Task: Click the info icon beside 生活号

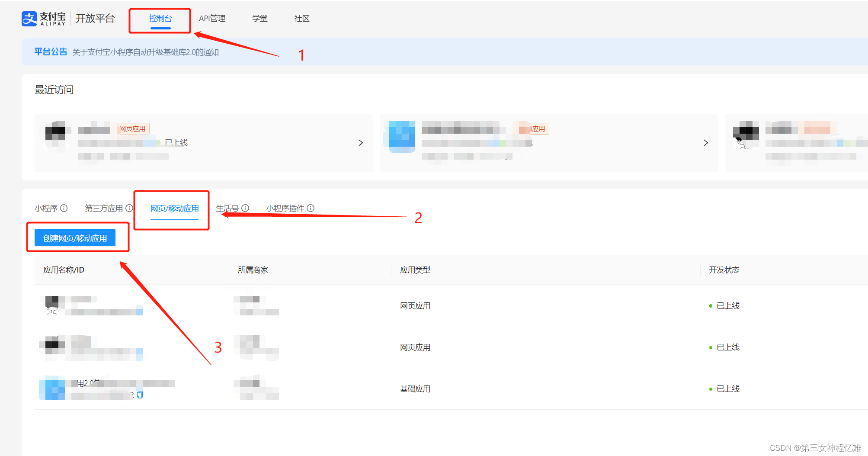Action: pyautogui.click(x=245, y=208)
